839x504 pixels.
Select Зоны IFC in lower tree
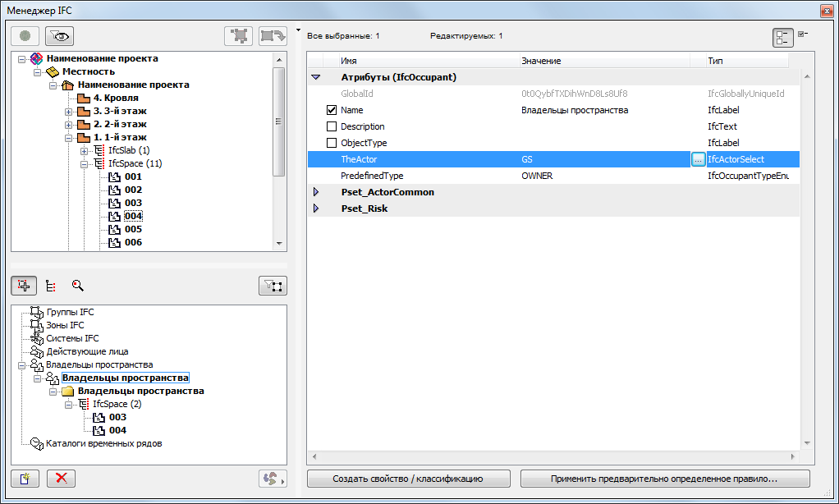pyautogui.click(x=65, y=325)
